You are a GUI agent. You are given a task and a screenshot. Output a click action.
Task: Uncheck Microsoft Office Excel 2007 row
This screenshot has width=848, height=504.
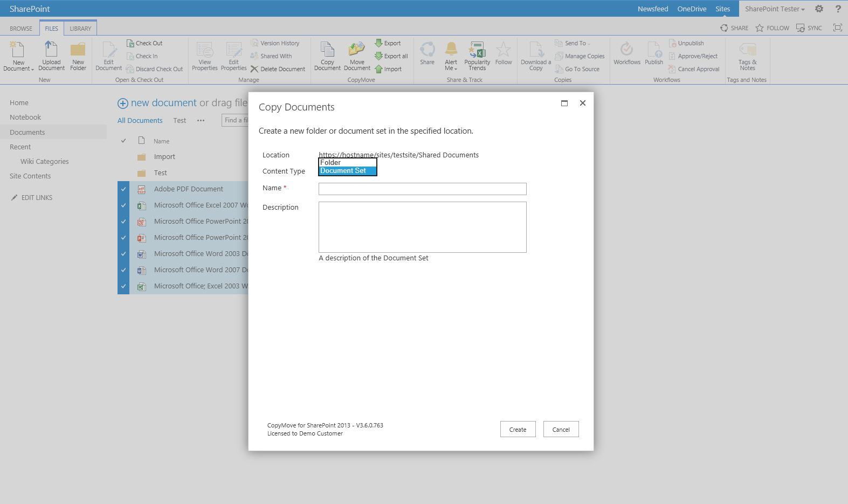[x=123, y=205]
